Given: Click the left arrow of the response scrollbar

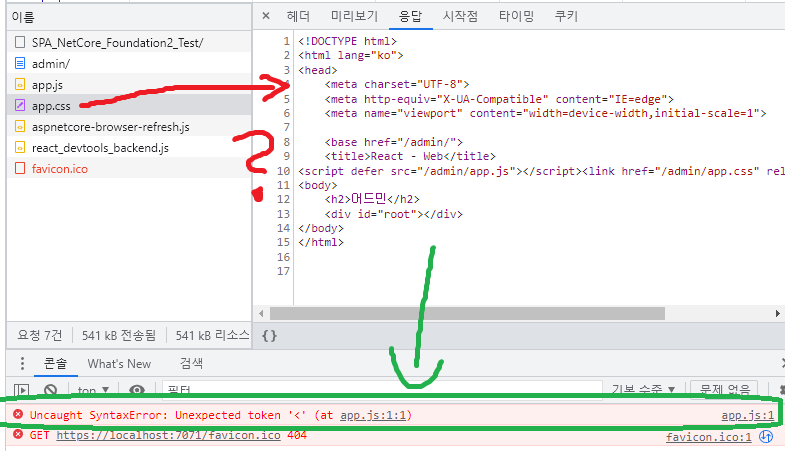Looking at the screenshot, I should click(x=261, y=313).
